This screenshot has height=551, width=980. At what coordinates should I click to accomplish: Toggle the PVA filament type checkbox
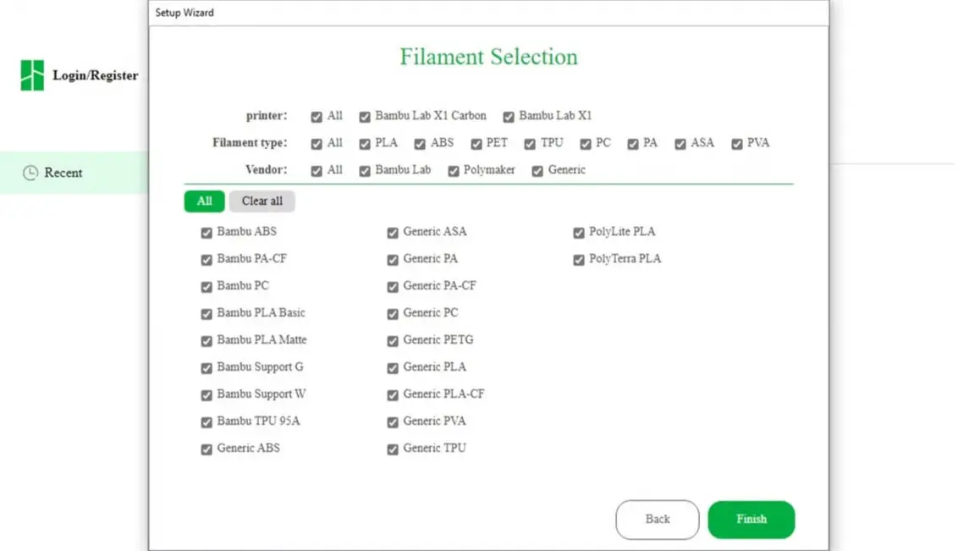tap(737, 144)
